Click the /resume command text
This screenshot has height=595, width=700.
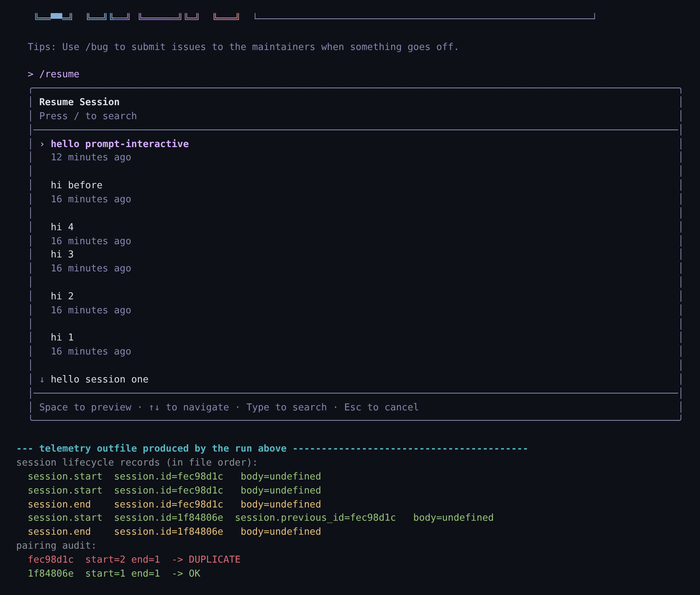click(x=59, y=74)
